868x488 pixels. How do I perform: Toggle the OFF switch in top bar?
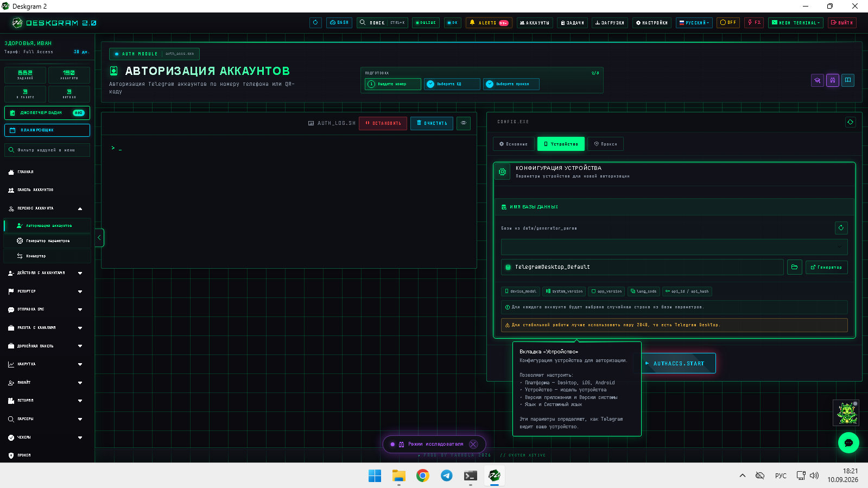pyautogui.click(x=728, y=23)
